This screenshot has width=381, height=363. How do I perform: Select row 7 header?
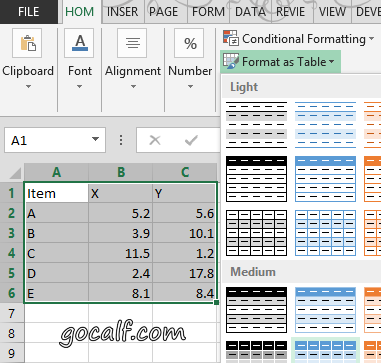[x=12, y=313]
